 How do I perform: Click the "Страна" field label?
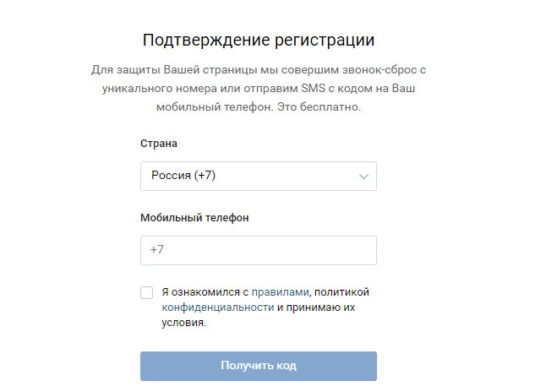159,144
